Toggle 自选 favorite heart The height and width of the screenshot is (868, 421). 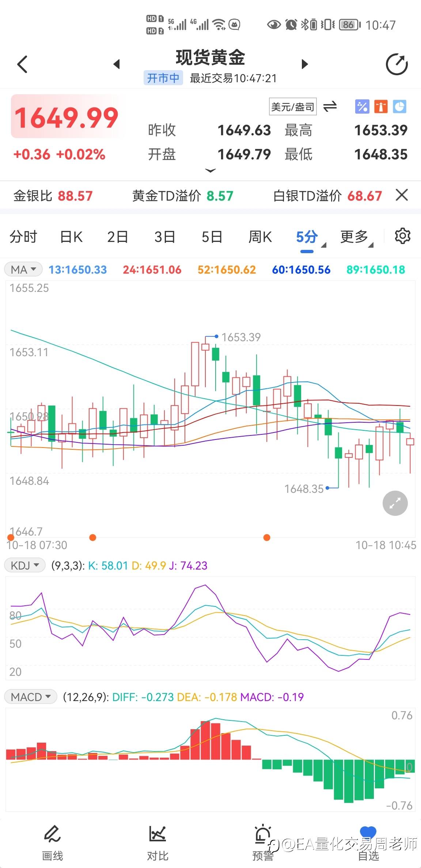click(368, 843)
